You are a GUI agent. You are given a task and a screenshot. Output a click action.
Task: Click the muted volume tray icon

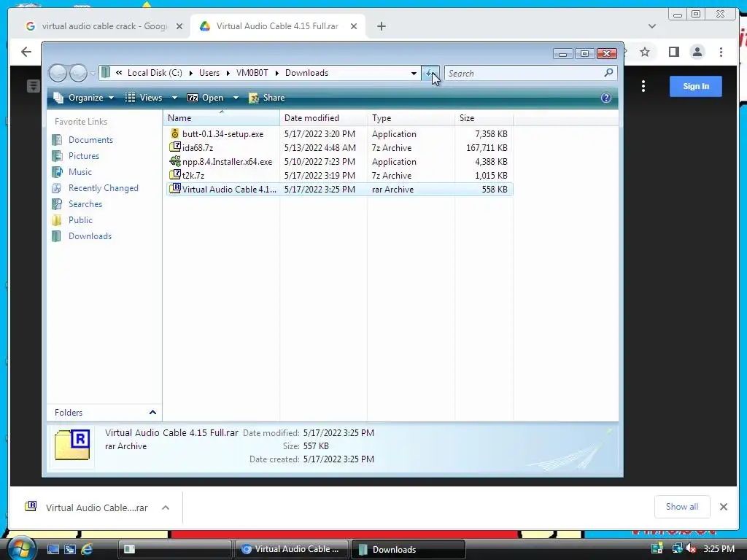click(x=691, y=548)
